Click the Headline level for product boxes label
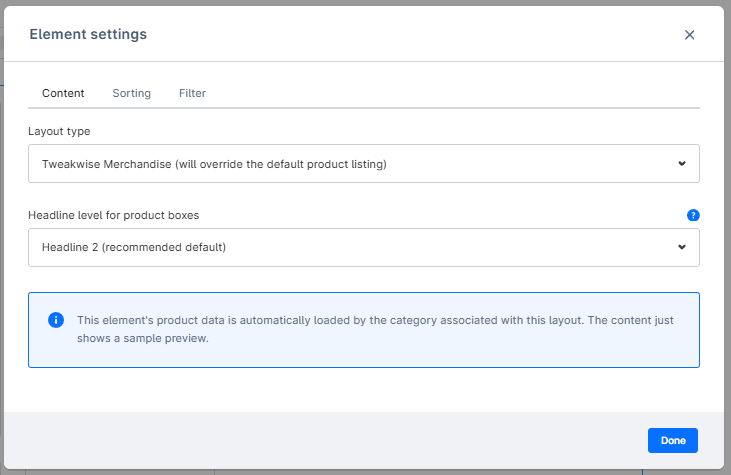731x475 pixels. (113, 215)
